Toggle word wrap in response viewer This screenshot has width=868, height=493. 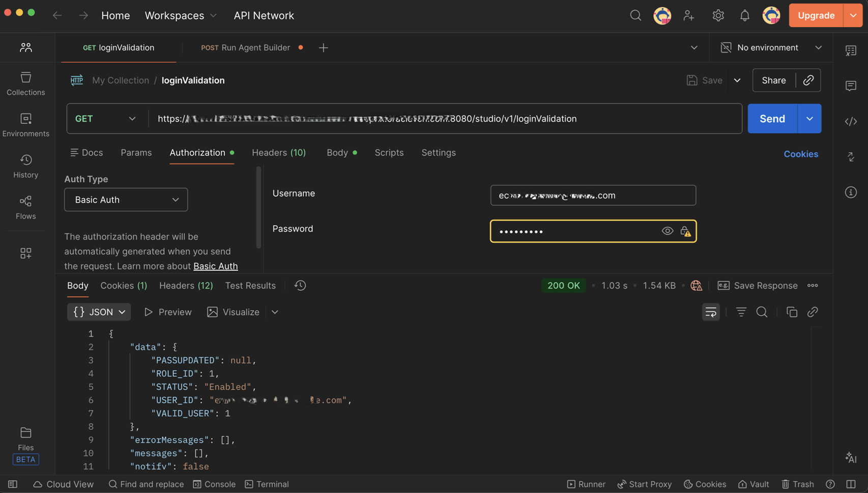(x=711, y=312)
